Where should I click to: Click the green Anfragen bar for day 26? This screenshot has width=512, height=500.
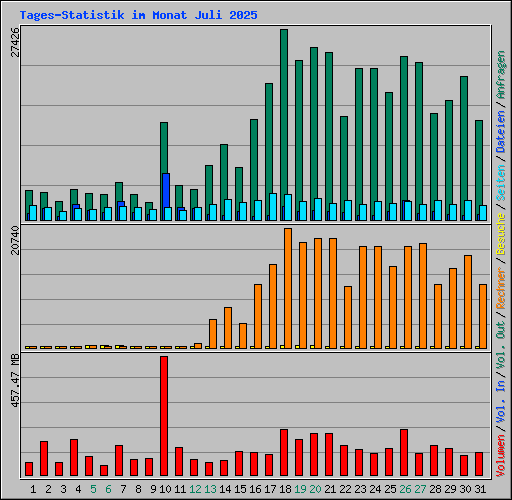404,128
